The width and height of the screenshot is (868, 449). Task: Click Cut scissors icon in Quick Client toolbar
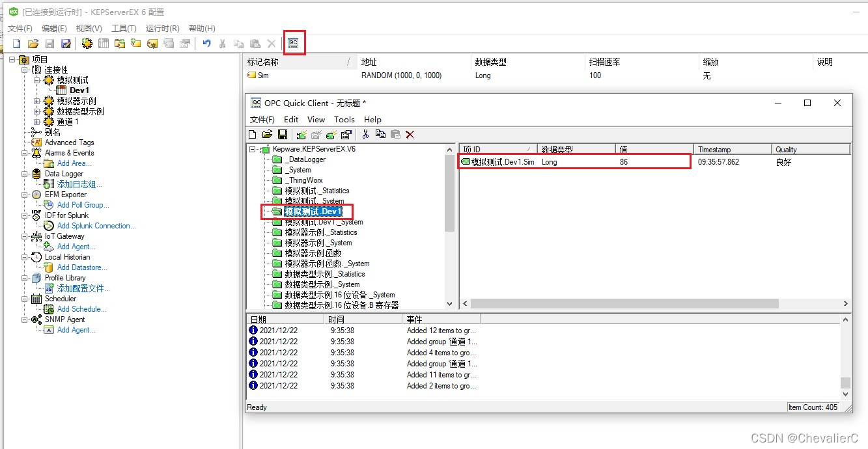tap(365, 135)
